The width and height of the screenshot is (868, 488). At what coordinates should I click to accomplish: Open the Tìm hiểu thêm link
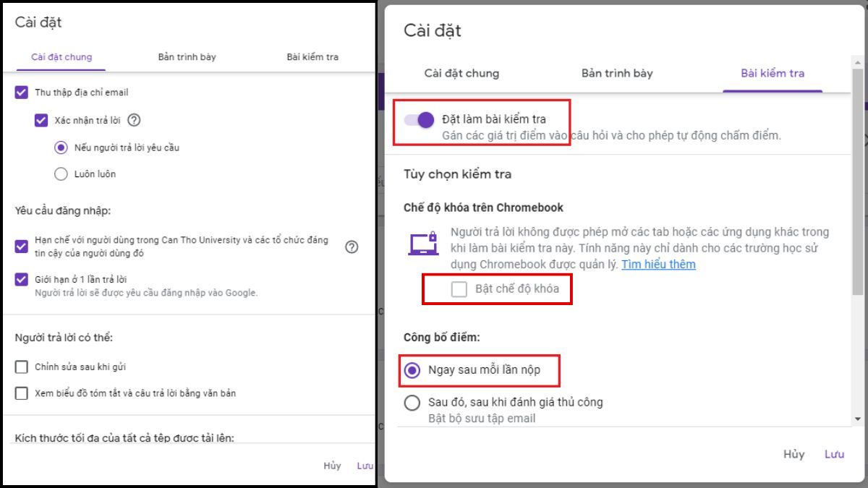pyautogui.click(x=658, y=265)
